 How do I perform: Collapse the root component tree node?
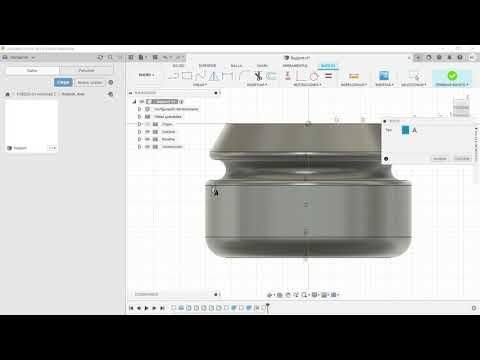tap(135, 101)
